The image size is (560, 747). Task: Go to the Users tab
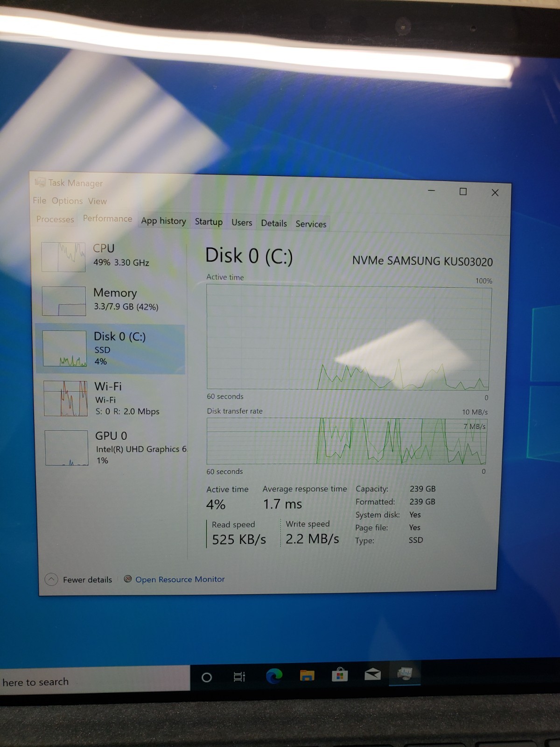pyautogui.click(x=242, y=223)
